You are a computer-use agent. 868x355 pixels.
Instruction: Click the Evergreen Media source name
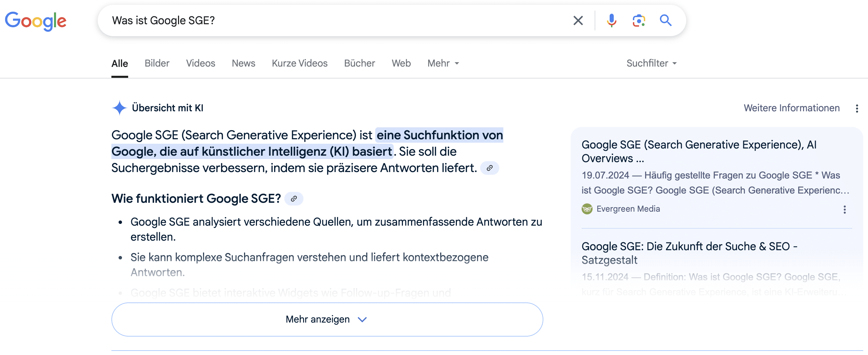point(628,209)
